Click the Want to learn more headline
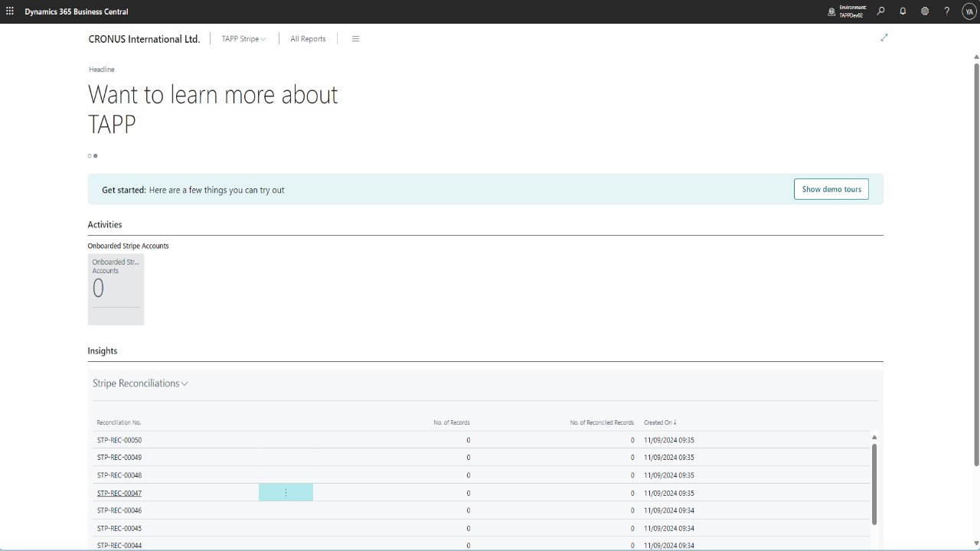 click(213, 109)
